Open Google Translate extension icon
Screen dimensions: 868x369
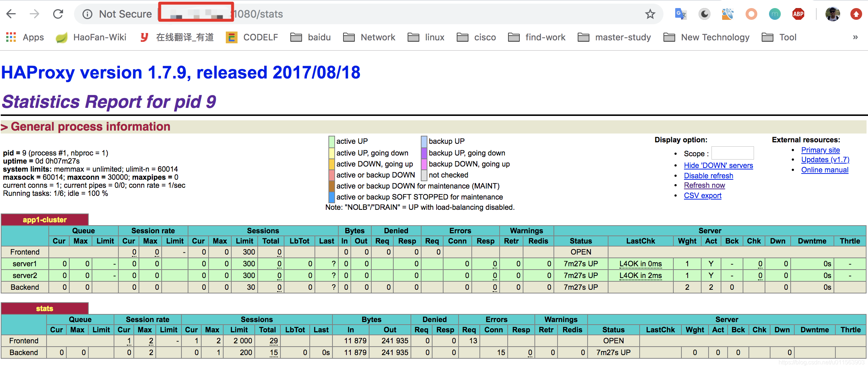pos(681,14)
